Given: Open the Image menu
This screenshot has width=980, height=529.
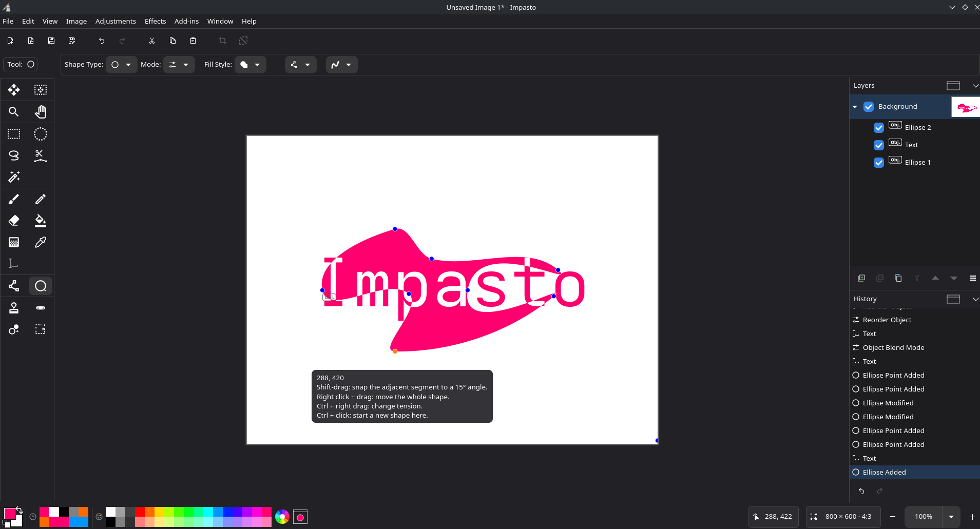Looking at the screenshot, I should point(76,21).
